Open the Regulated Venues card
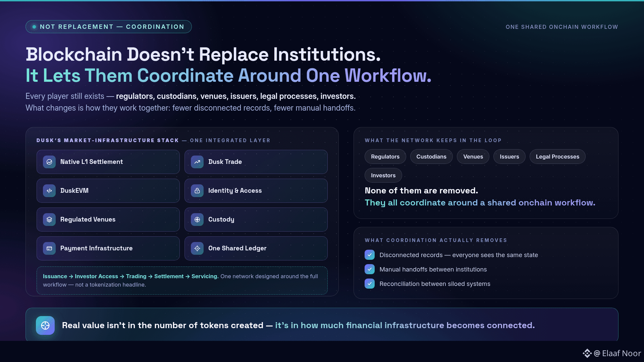The image size is (644, 362). coord(108,220)
